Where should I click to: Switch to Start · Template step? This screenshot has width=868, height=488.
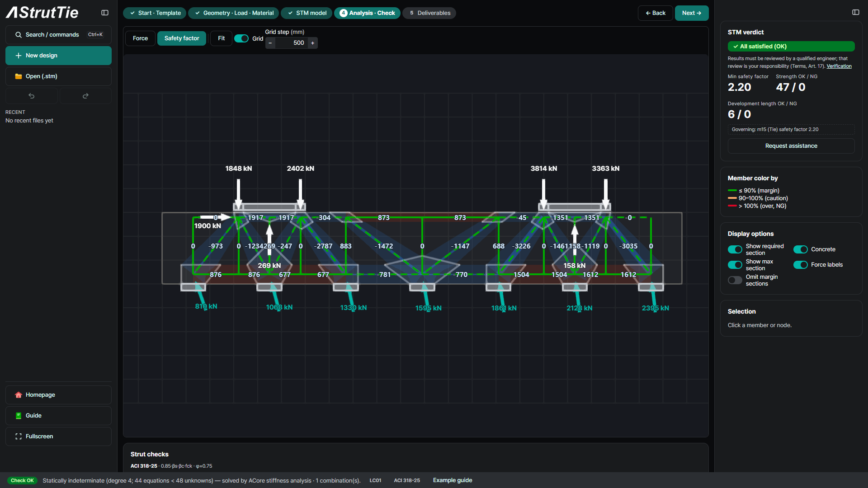pos(155,13)
